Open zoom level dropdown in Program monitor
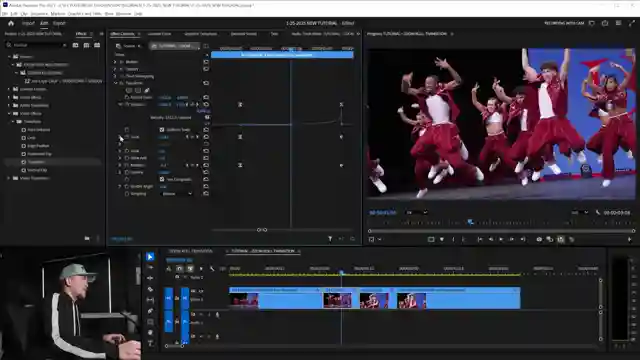The image size is (640, 360). tap(417, 212)
